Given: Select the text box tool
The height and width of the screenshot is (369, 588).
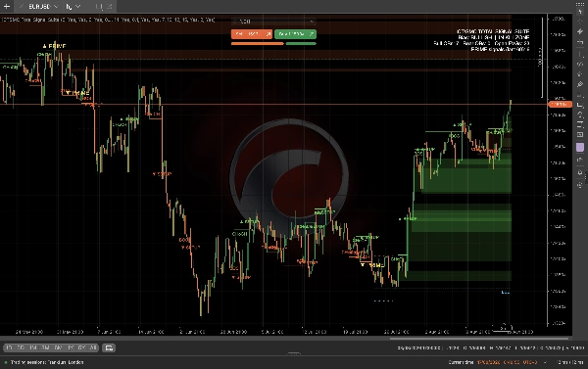Looking at the screenshot, I should (580, 134).
